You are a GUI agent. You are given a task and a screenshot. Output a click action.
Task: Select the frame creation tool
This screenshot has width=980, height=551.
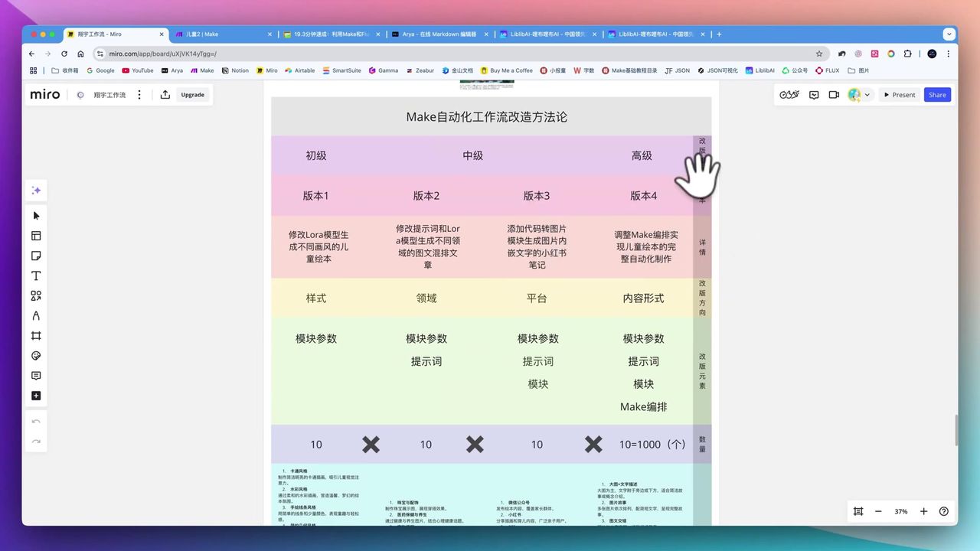pyautogui.click(x=35, y=335)
